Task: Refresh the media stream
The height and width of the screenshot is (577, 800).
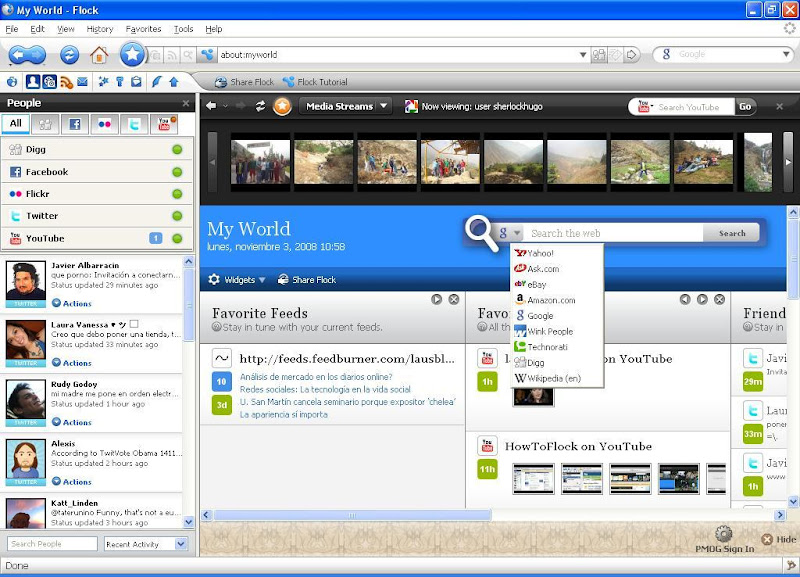Action: (260, 106)
